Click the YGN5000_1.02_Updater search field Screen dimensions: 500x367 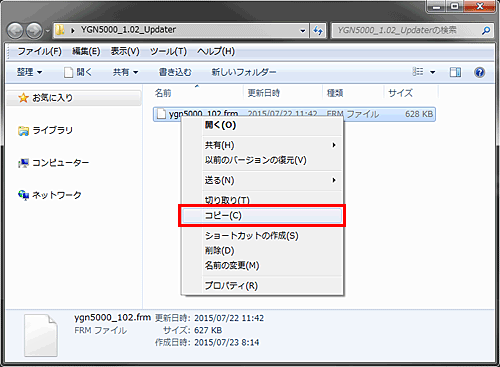coord(407,31)
